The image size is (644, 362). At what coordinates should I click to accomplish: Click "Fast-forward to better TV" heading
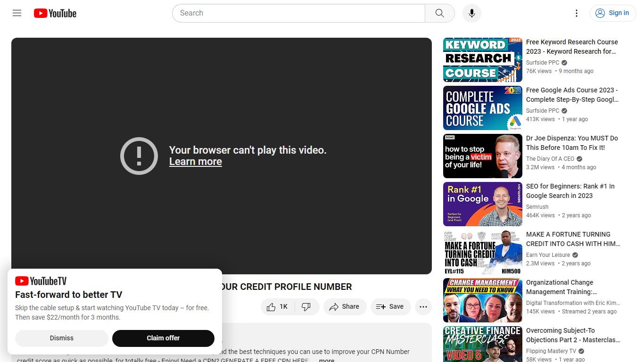69,295
